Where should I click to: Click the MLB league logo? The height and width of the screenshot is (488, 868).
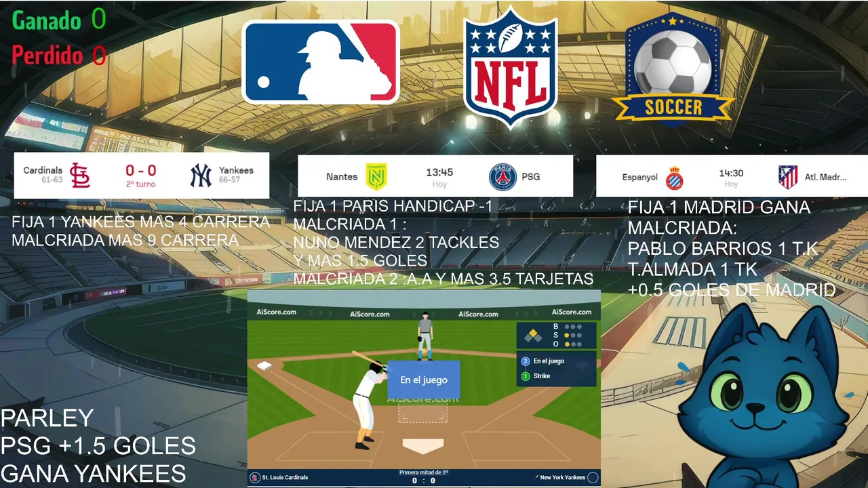321,62
